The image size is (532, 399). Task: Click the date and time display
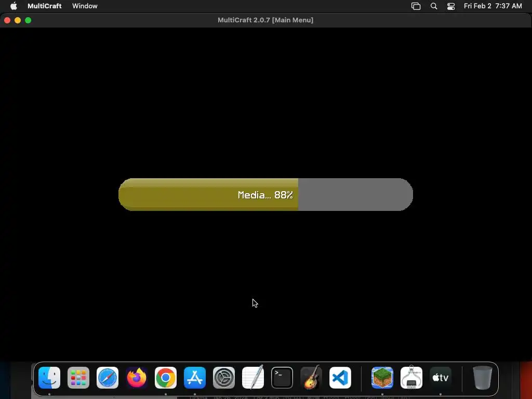tap(493, 6)
